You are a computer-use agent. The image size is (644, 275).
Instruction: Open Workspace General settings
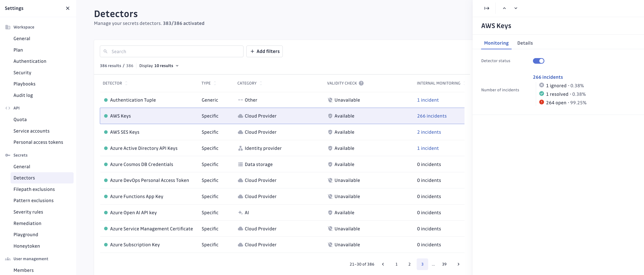(22, 39)
